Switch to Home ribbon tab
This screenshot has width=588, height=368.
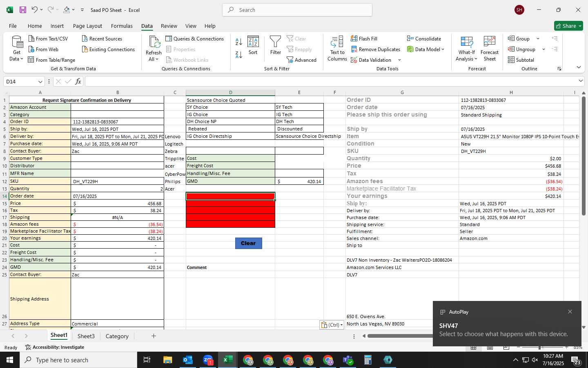[35, 26]
